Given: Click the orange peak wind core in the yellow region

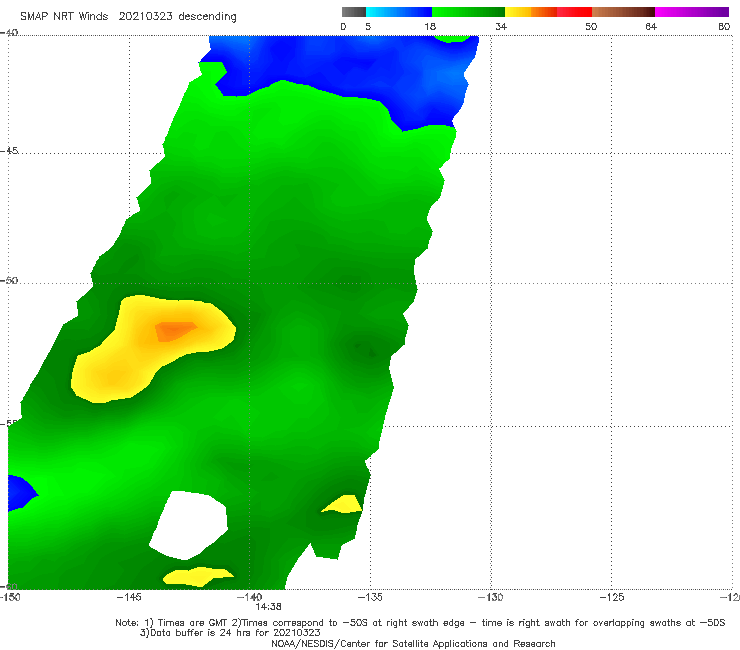Looking at the screenshot, I should pyautogui.click(x=175, y=331).
